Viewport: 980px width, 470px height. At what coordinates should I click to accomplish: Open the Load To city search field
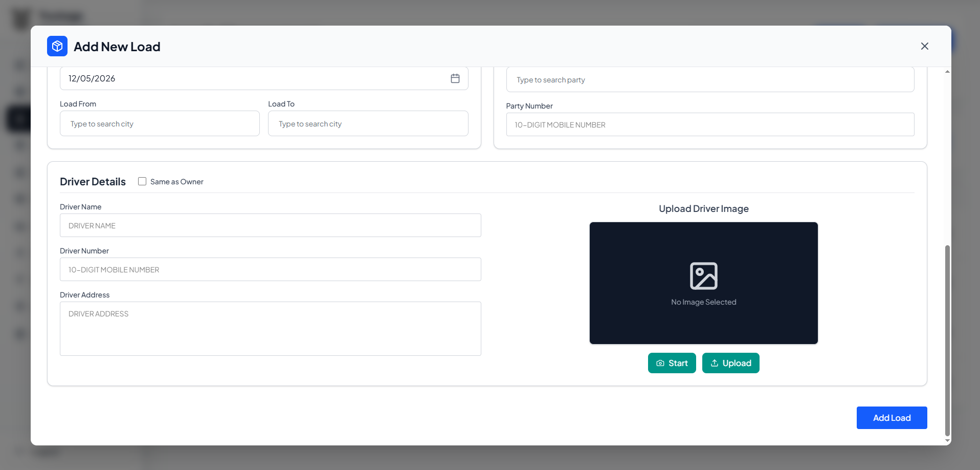point(368,123)
